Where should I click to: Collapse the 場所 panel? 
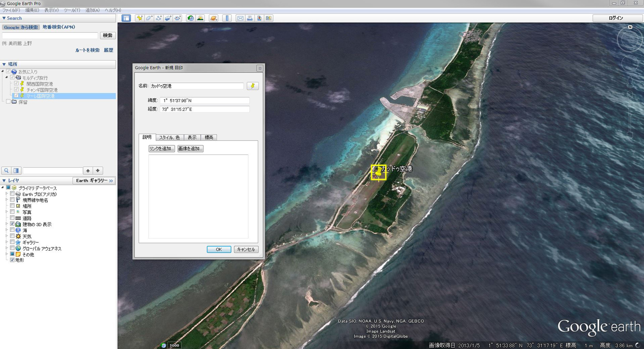(4, 64)
